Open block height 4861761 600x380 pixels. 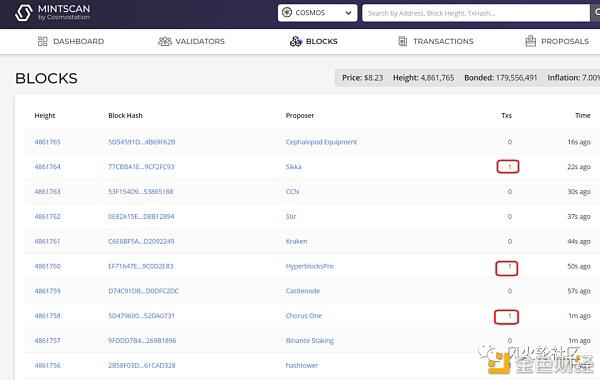click(x=47, y=241)
